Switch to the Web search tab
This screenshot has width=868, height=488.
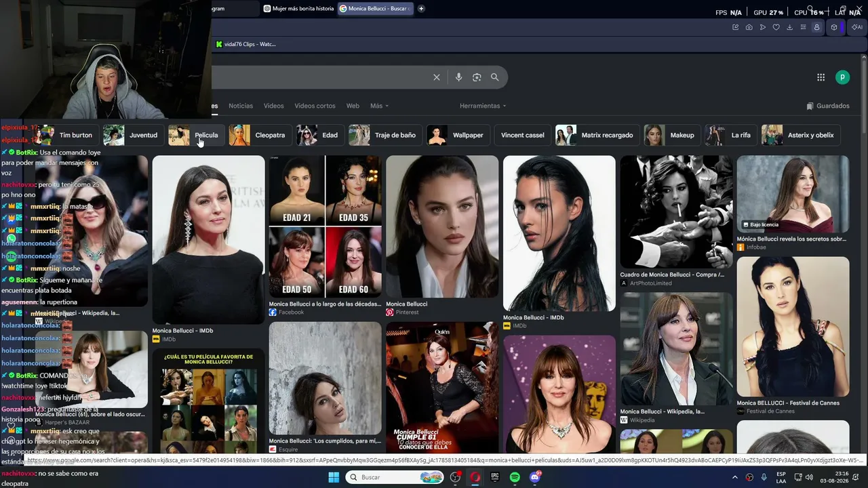[x=353, y=106]
